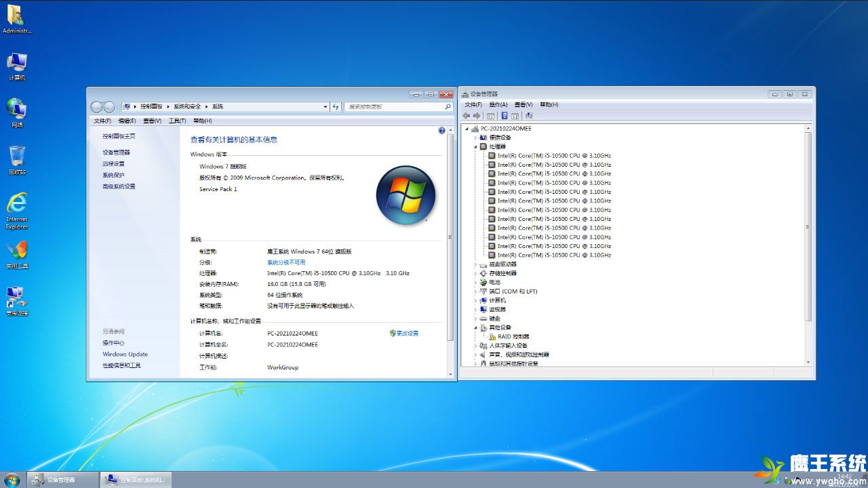This screenshot has width=868, height=488.
Task: Open the 性能信息和工具 link
Action: coord(121,365)
